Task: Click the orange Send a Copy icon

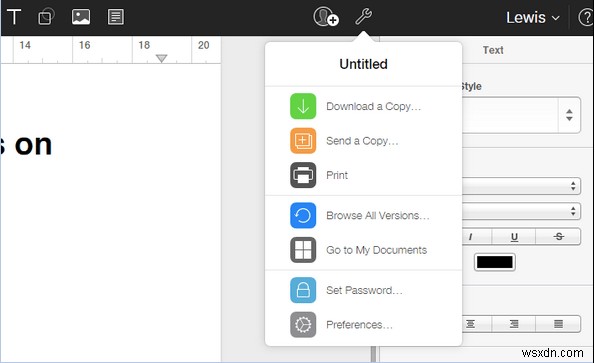Action: (x=303, y=141)
